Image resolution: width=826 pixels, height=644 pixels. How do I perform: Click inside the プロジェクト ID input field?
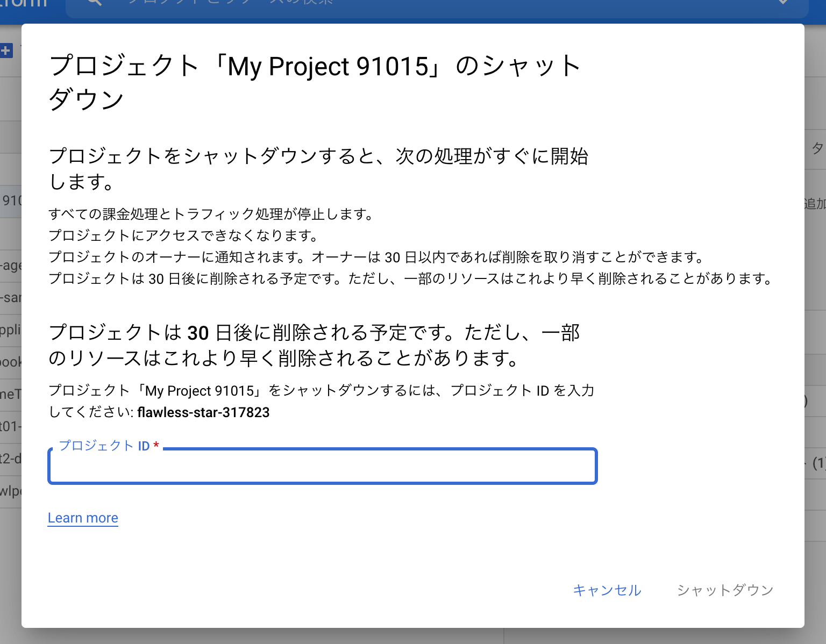click(322, 467)
